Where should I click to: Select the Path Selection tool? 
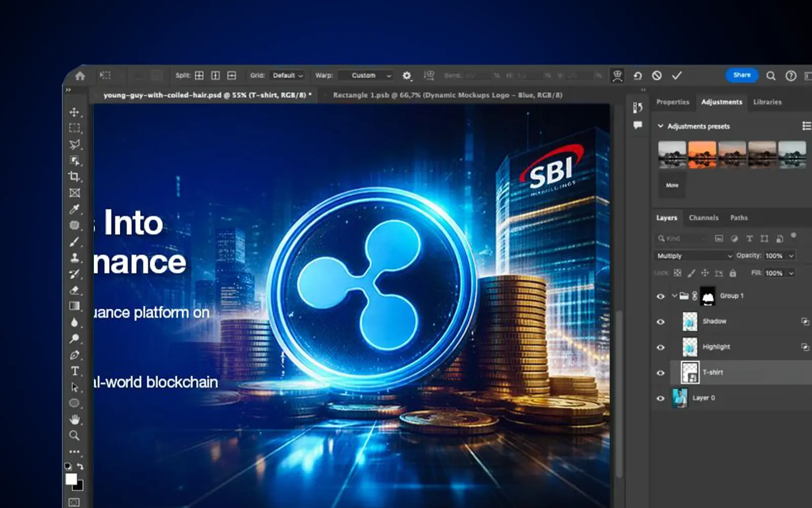pyautogui.click(x=75, y=387)
